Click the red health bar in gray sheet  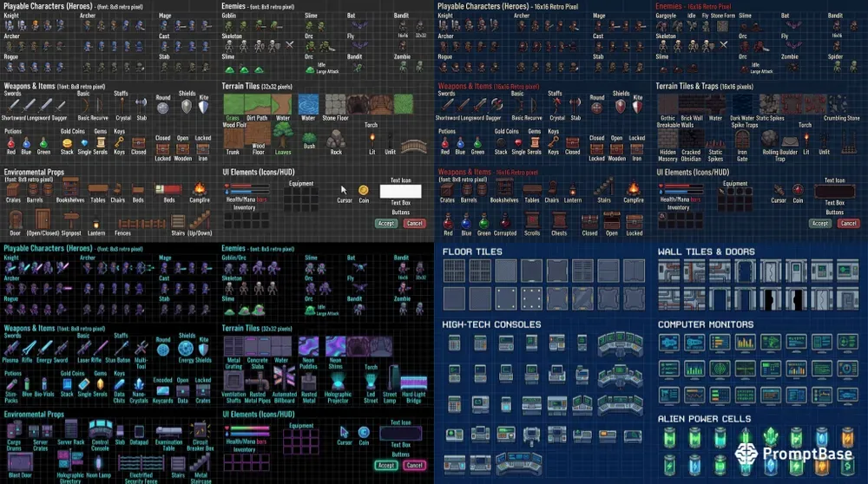[250, 186]
